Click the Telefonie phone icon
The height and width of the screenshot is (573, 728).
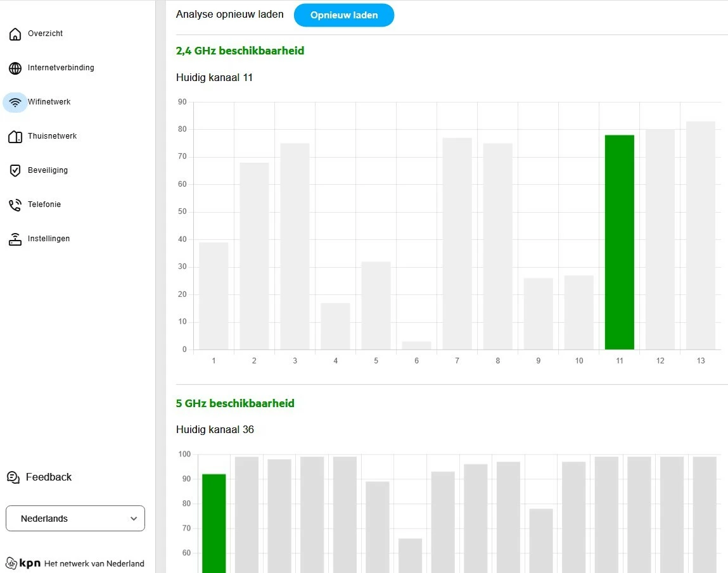(15, 205)
